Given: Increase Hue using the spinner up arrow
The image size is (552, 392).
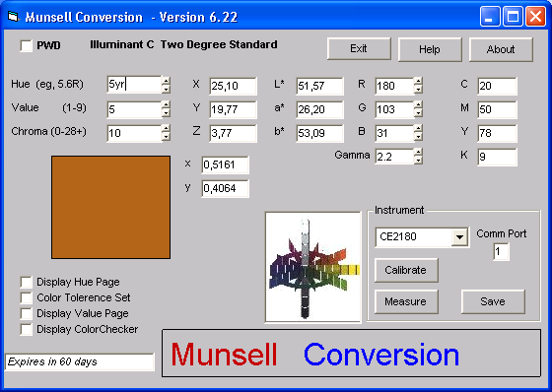Looking at the screenshot, I should pyautogui.click(x=166, y=81).
